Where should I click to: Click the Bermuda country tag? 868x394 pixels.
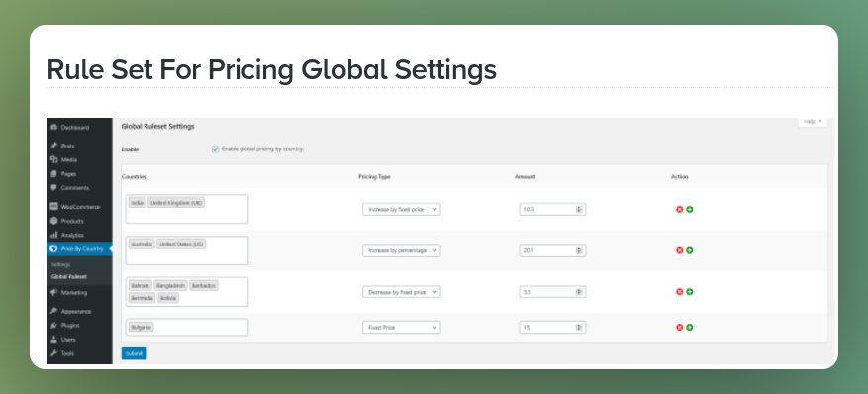click(x=142, y=298)
